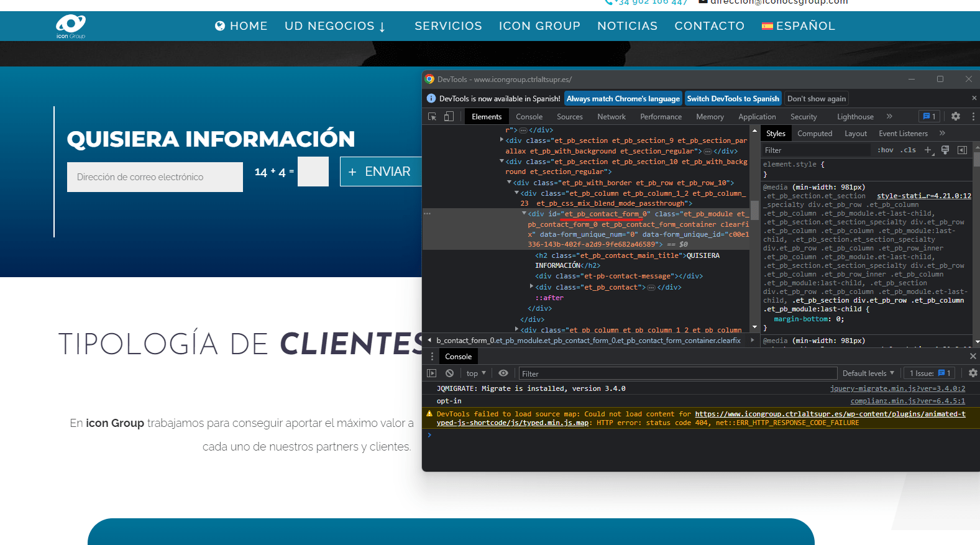Click Always match Chrome's language button
980x545 pixels.
coord(623,98)
